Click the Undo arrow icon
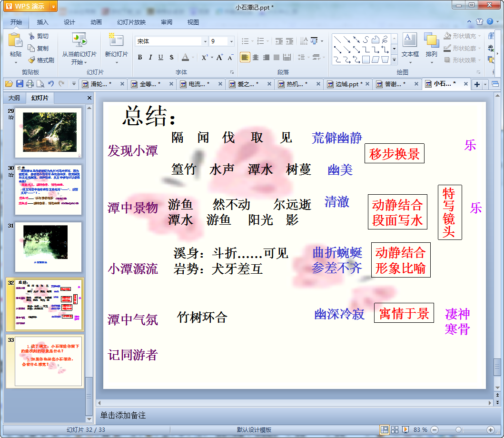The width and height of the screenshot is (504, 438). coord(51,84)
